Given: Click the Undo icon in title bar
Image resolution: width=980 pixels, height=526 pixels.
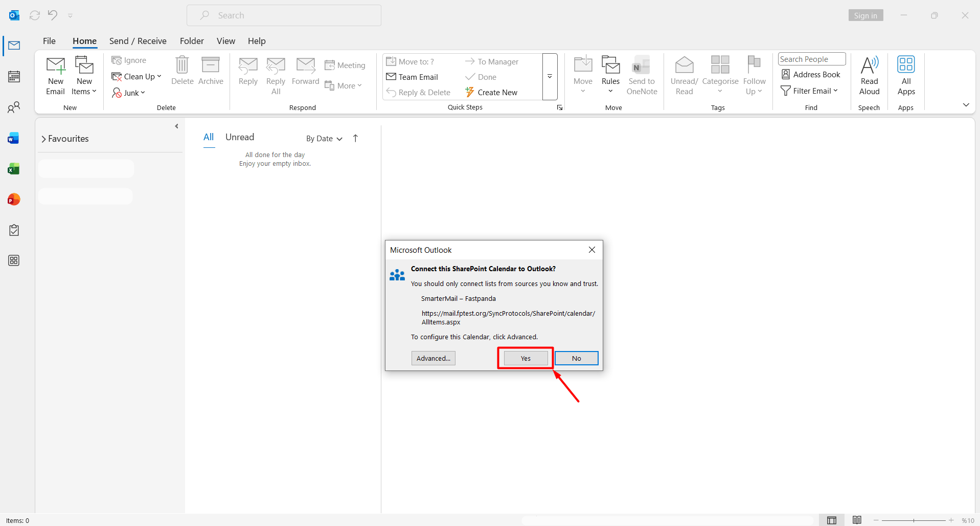Looking at the screenshot, I should [x=53, y=15].
